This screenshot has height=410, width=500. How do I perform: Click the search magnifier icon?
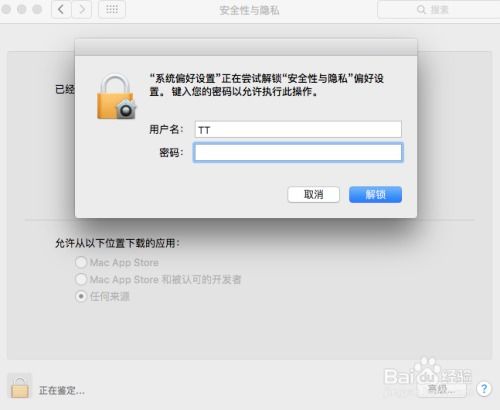[x=421, y=10]
